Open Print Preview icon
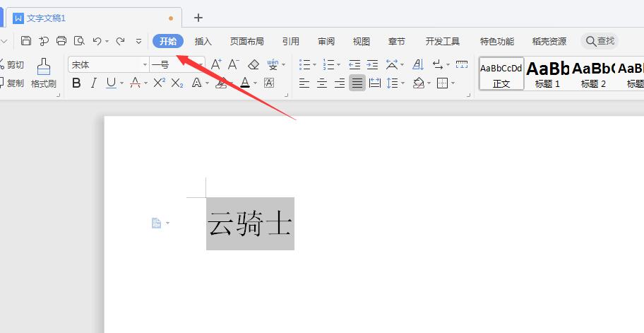Image resolution: width=644 pixels, height=333 pixels. 79,41
